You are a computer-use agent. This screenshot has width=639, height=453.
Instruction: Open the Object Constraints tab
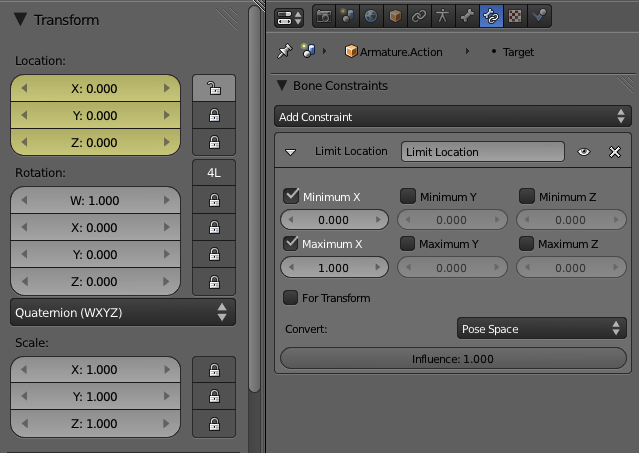click(x=419, y=16)
